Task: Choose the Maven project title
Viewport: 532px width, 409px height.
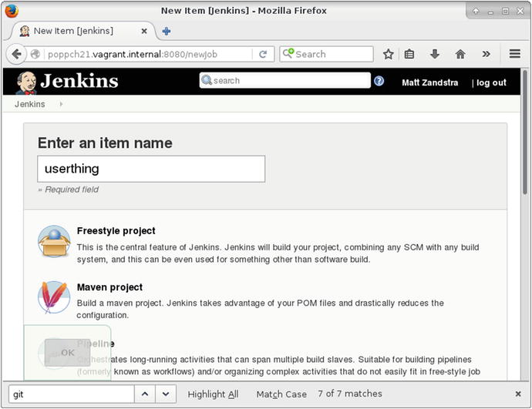Action: click(109, 287)
